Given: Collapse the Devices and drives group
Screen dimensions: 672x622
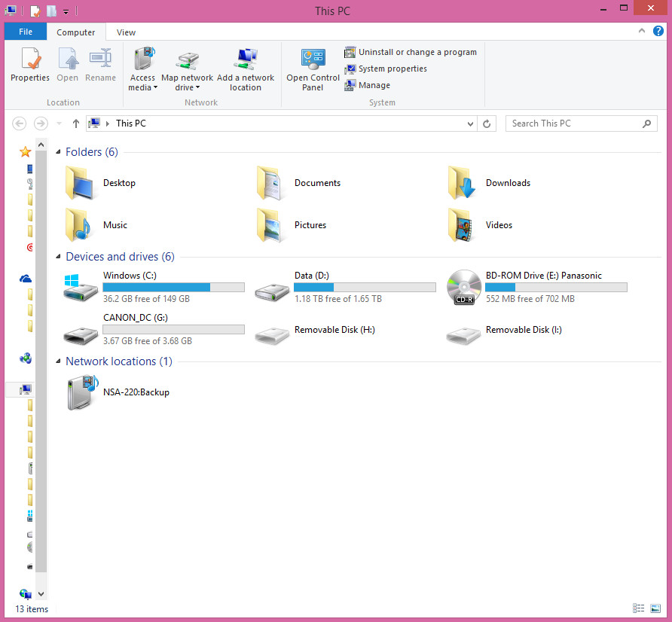Looking at the screenshot, I should (60, 257).
